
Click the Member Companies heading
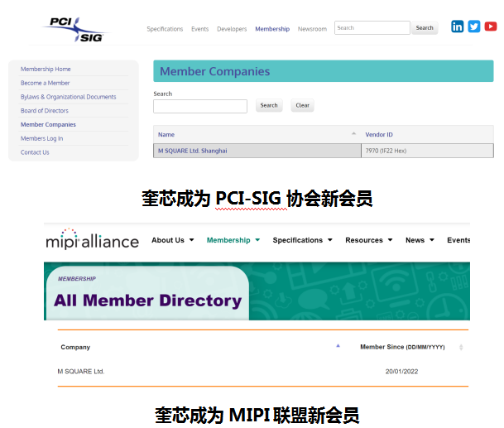point(214,71)
